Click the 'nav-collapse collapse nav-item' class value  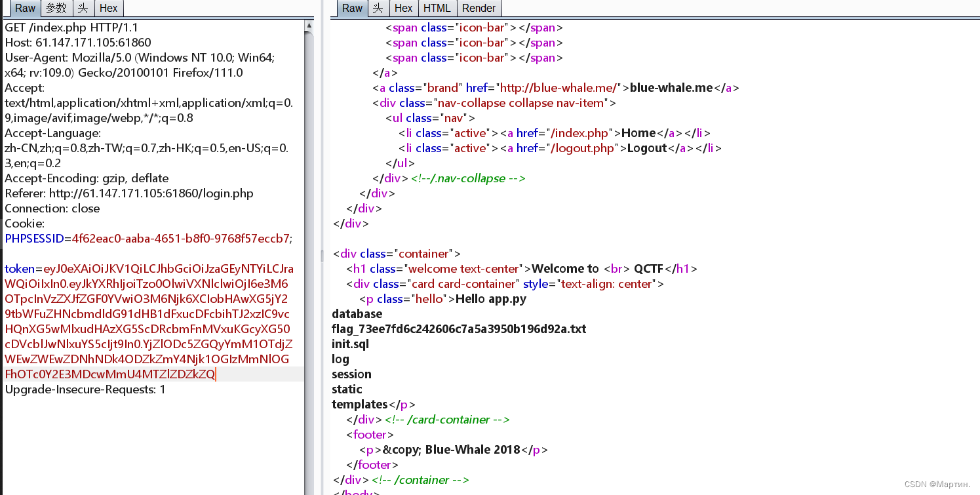click(x=523, y=103)
